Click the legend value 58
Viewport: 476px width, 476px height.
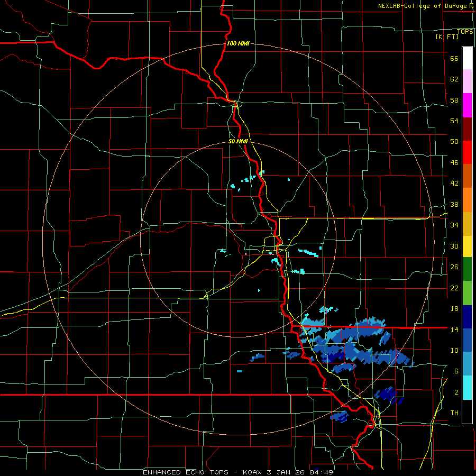(x=454, y=100)
